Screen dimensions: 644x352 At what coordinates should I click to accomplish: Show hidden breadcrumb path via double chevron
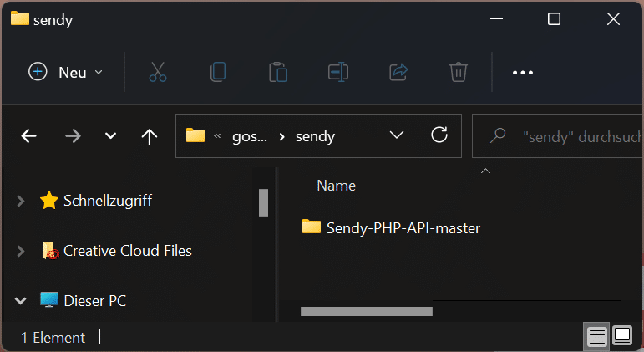click(217, 136)
